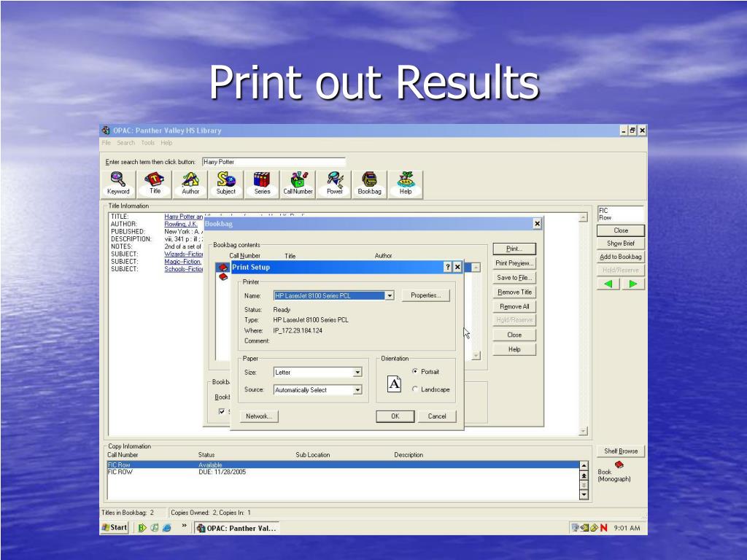The width and height of the screenshot is (747, 560).
Task: Click the Internet Explorer quick launch icon
Action: pos(167,528)
